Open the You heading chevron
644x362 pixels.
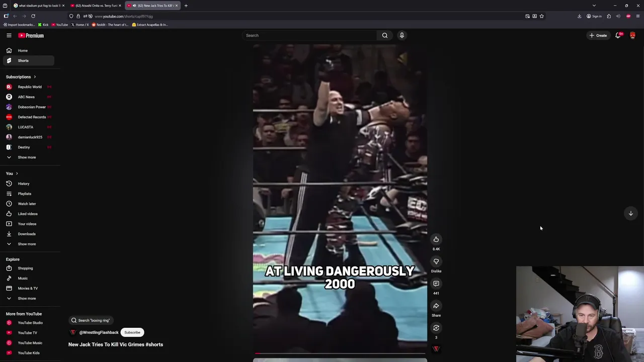(x=17, y=173)
